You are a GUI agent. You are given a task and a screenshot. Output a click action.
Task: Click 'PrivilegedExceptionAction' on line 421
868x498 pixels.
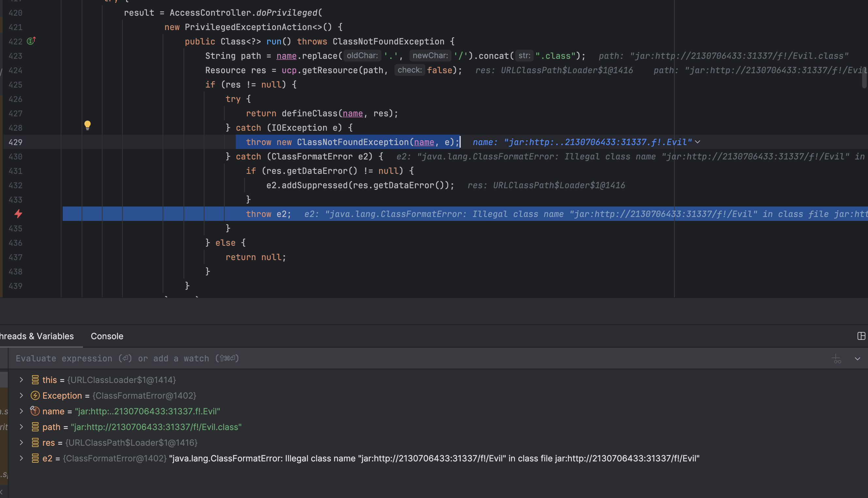tap(249, 27)
